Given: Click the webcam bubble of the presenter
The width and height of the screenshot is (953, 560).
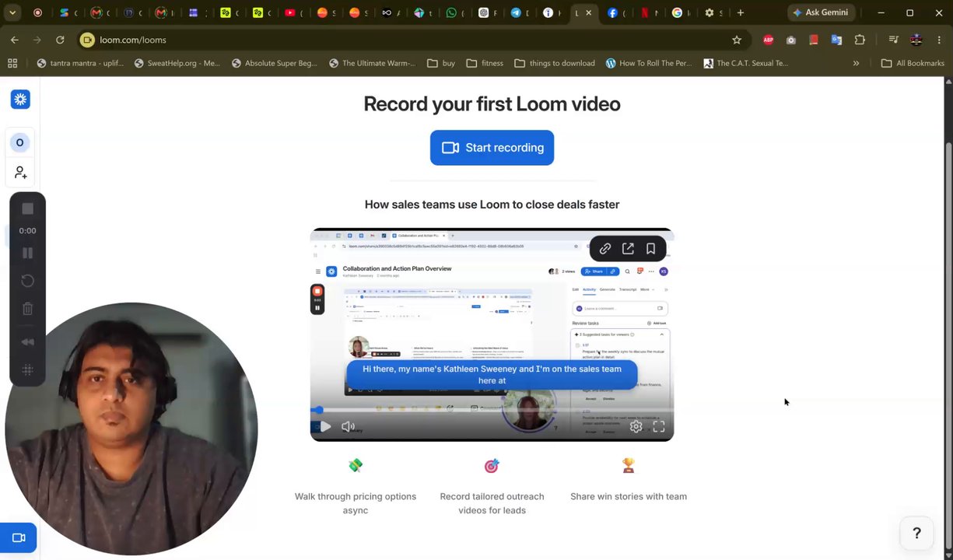Looking at the screenshot, I should click(x=131, y=429).
